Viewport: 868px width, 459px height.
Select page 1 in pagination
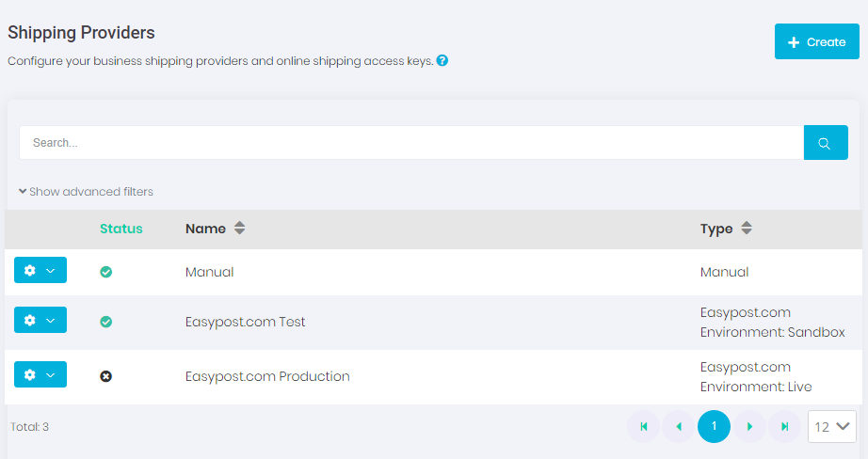point(714,426)
